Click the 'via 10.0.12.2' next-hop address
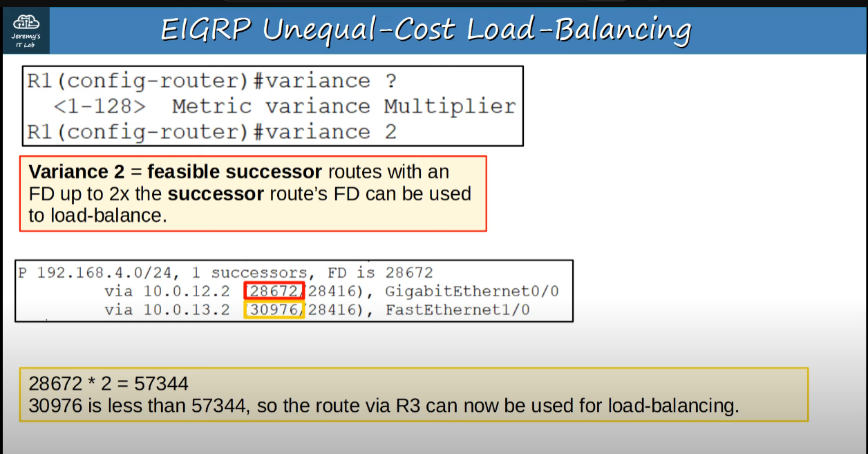The height and width of the screenshot is (454, 868). click(167, 292)
